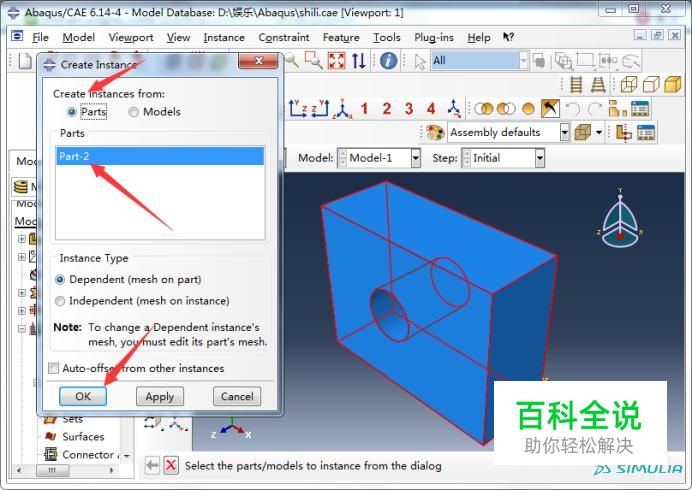Image resolution: width=692 pixels, height=490 pixels.
Task: Click the Undo curved arrow icon
Action: coord(573,109)
